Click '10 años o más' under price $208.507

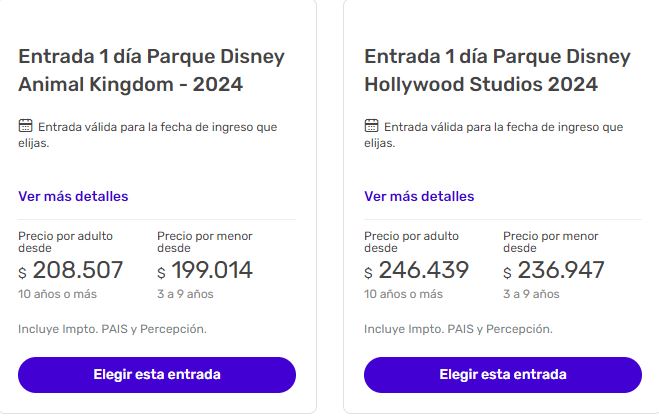57,294
